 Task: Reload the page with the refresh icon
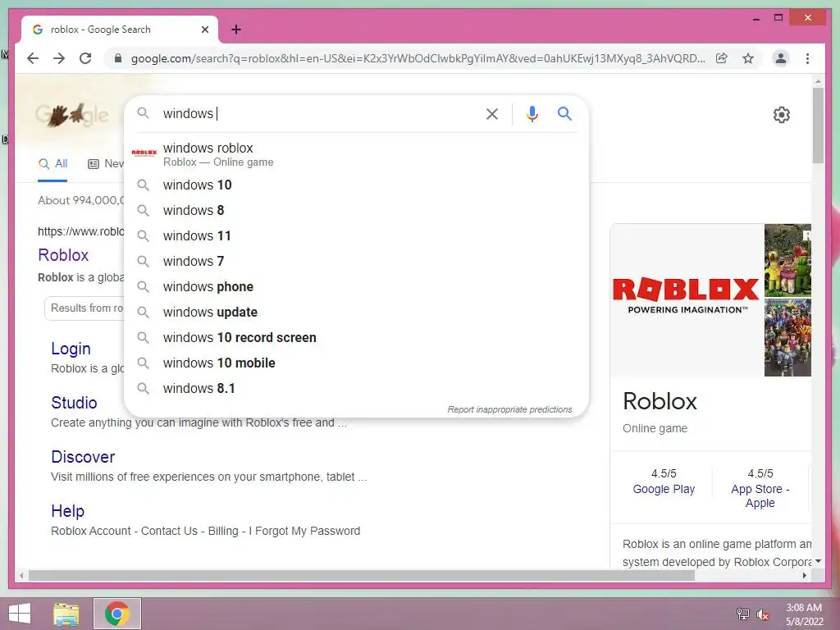pyautogui.click(x=85, y=58)
